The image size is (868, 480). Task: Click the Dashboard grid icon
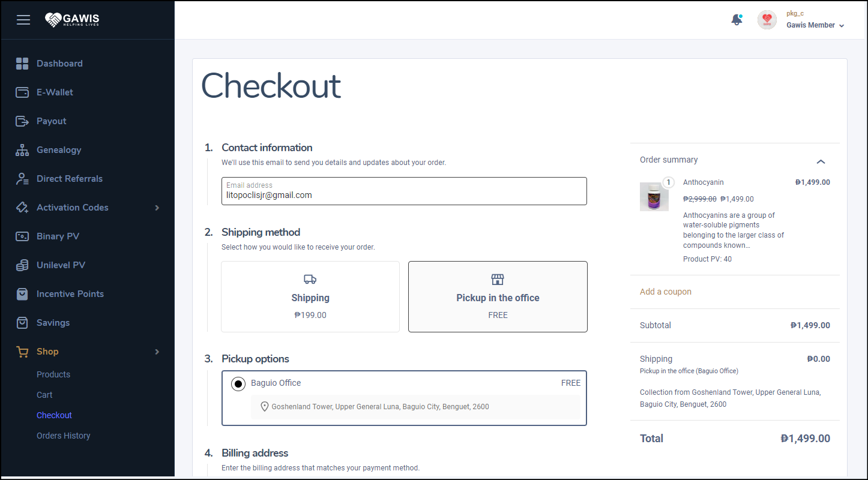pos(22,64)
